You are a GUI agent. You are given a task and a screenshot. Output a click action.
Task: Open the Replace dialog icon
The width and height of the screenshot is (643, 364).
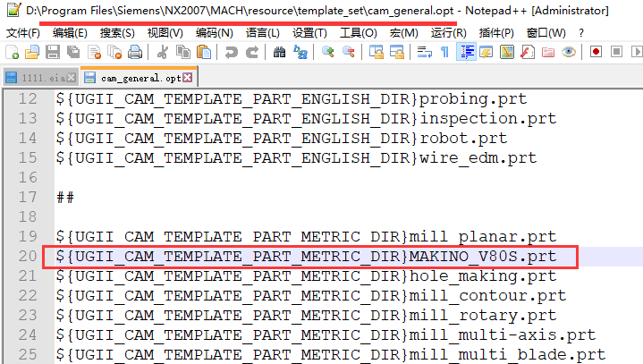pos(300,52)
